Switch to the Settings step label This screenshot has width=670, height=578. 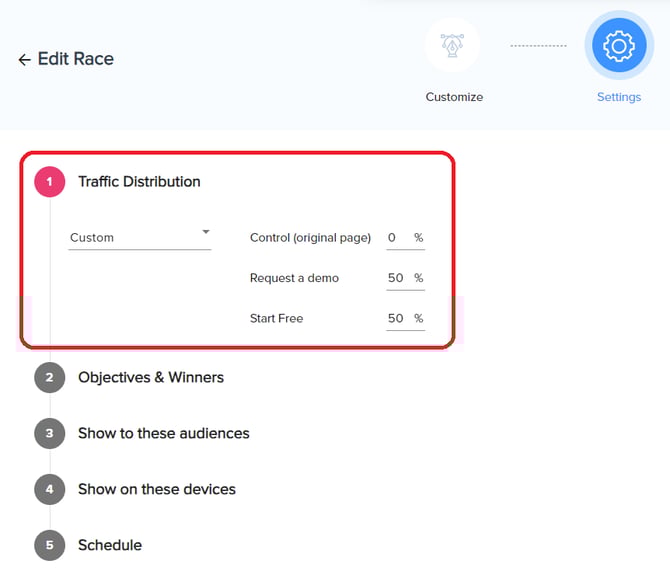click(619, 97)
